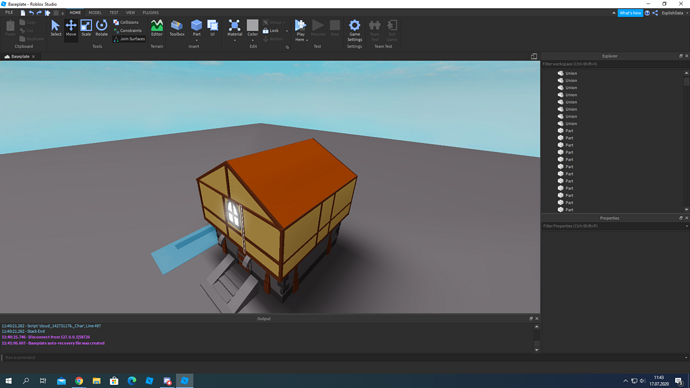Open the Color dropdown arrow
The width and height of the screenshot is (690, 388).
[253, 40]
